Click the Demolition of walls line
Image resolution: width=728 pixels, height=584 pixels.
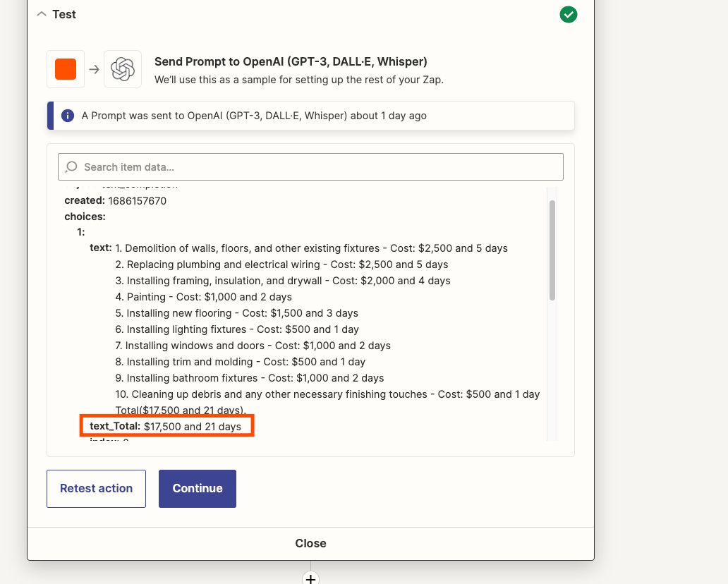pos(312,248)
